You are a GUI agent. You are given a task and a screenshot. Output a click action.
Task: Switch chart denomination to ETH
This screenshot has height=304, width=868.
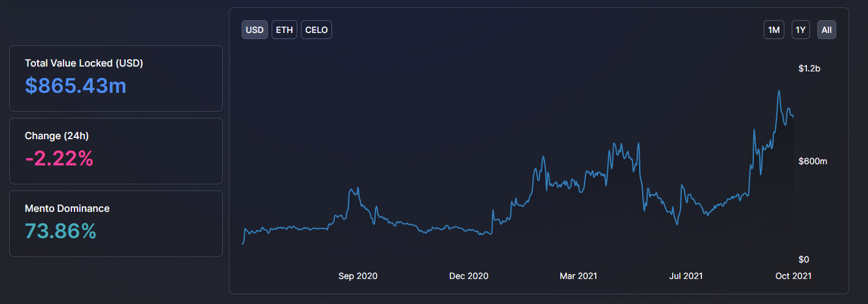pyautogui.click(x=284, y=30)
